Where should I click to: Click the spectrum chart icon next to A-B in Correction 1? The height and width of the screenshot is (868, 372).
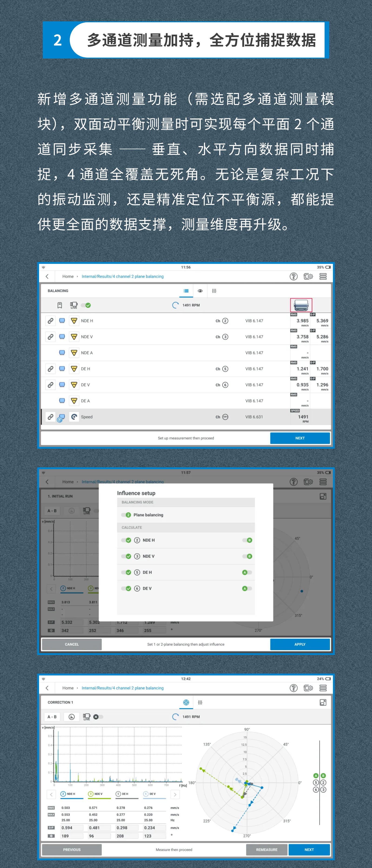[x=72, y=717]
